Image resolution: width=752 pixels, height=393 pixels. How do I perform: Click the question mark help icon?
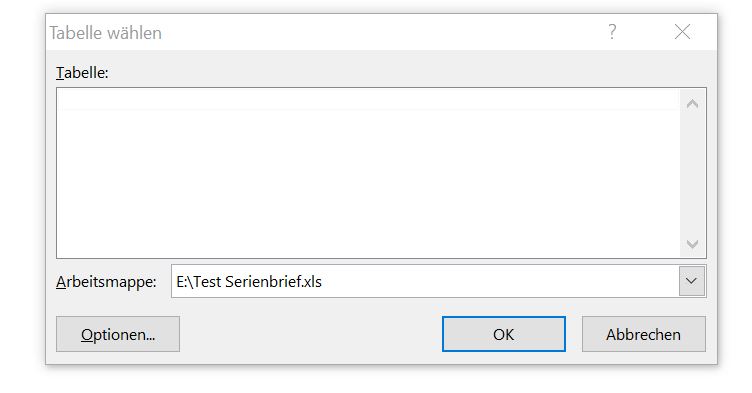[x=612, y=32]
